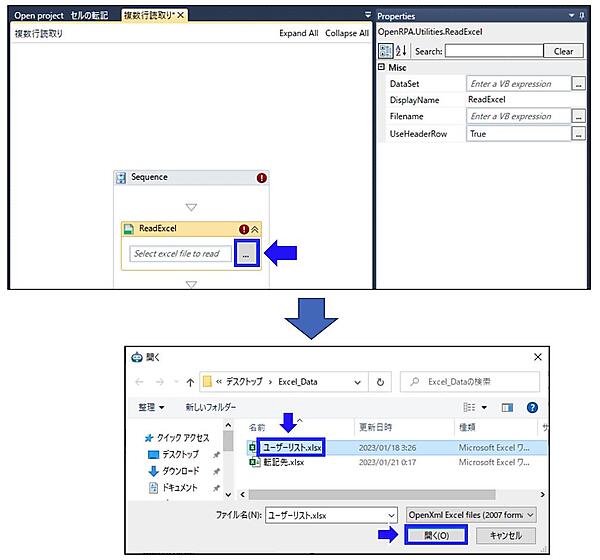Sort files by 種類 column

point(467,427)
